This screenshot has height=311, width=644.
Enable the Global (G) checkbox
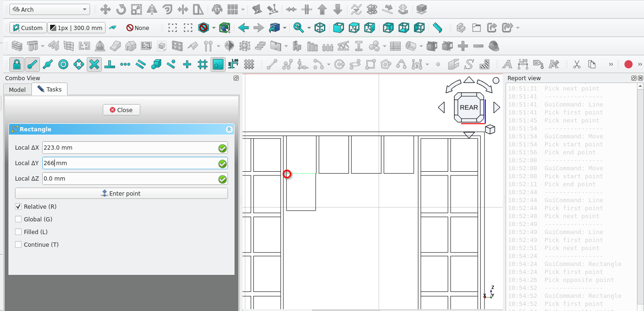coord(18,219)
